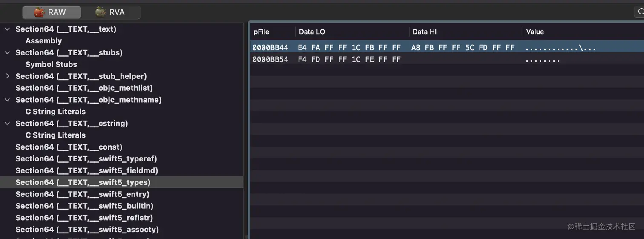The width and height of the screenshot is (644, 239).
Task: Select Section64 (__TEXT,__swift5_fieldmd) row
Action: coord(121,170)
